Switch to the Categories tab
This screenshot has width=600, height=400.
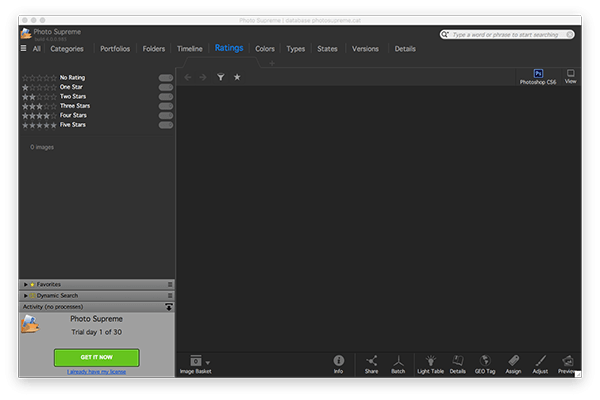pyautogui.click(x=67, y=49)
